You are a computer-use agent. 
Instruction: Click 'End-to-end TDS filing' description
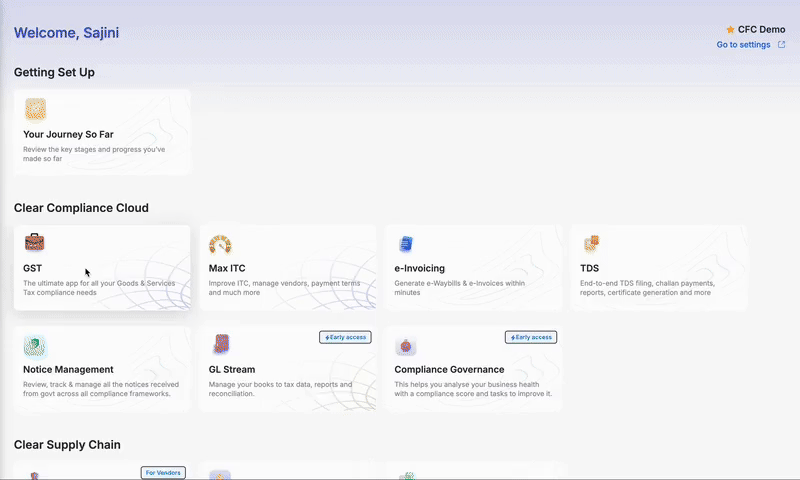(647, 288)
